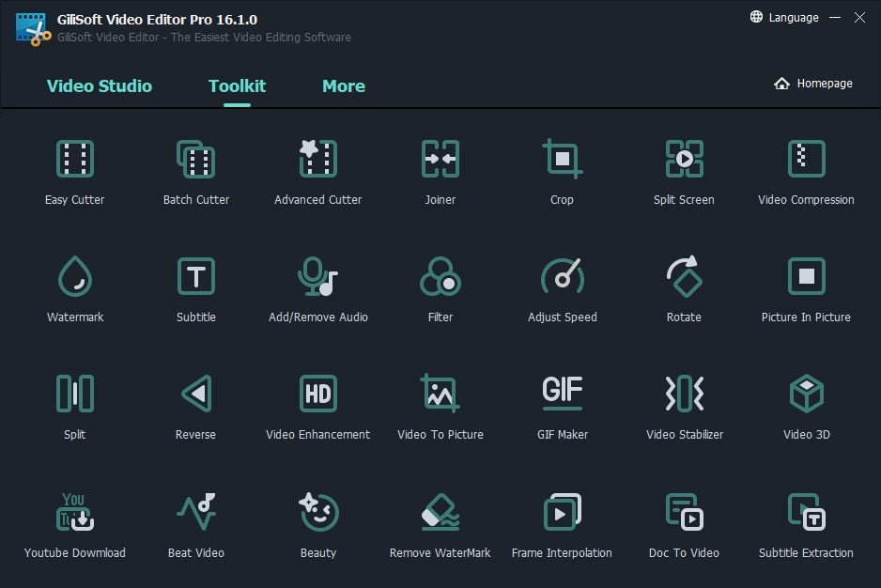Viewport: 881px width, 588px height.
Task: Open the Language menu
Action: point(784,18)
